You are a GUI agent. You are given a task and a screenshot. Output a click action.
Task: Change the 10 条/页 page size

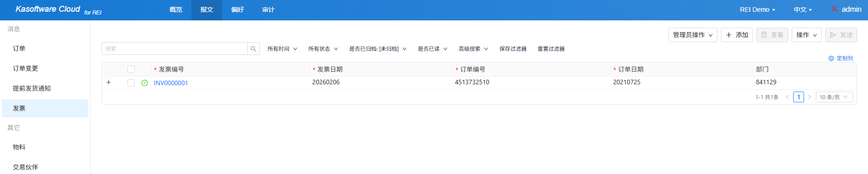834,97
